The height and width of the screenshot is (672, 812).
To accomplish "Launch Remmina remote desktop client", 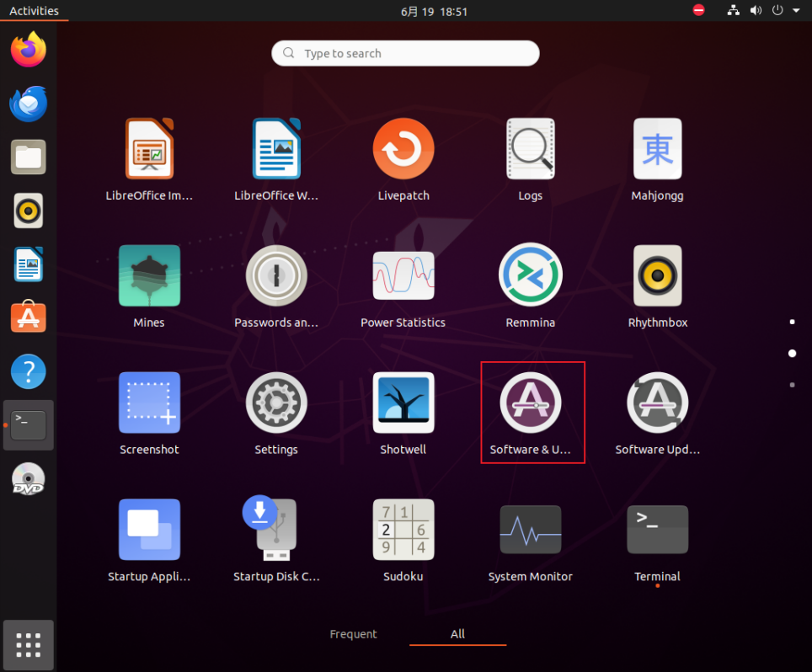I will 531,275.
